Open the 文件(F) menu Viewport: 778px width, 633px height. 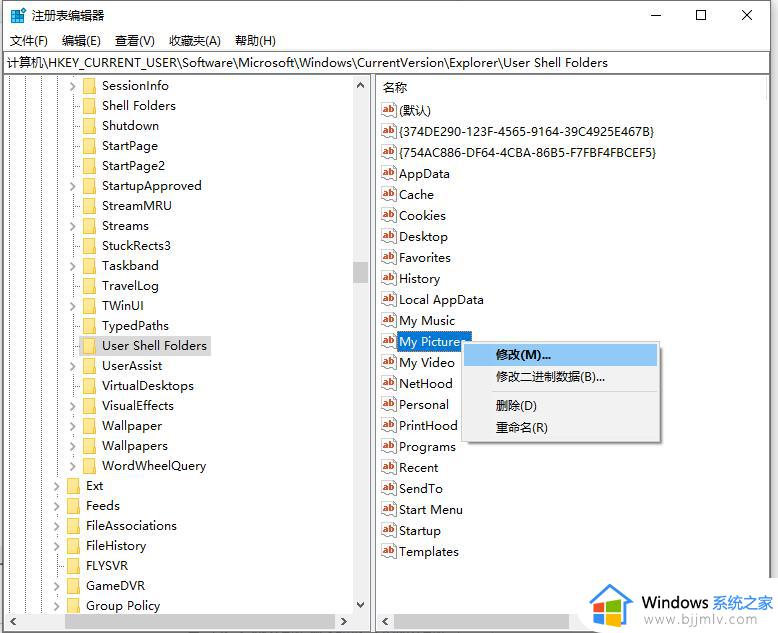tap(29, 41)
